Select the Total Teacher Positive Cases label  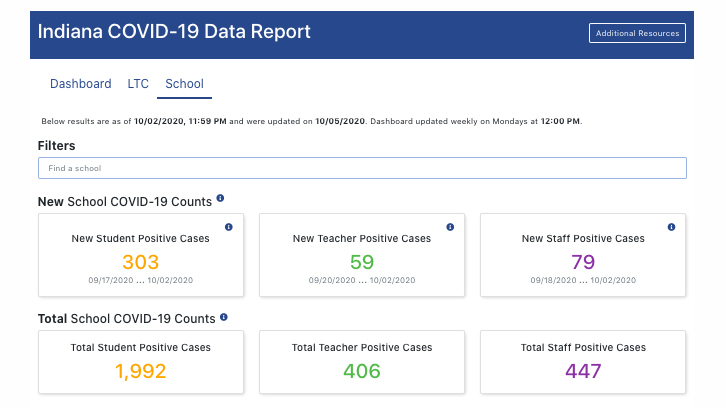click(x=362, y=348)
